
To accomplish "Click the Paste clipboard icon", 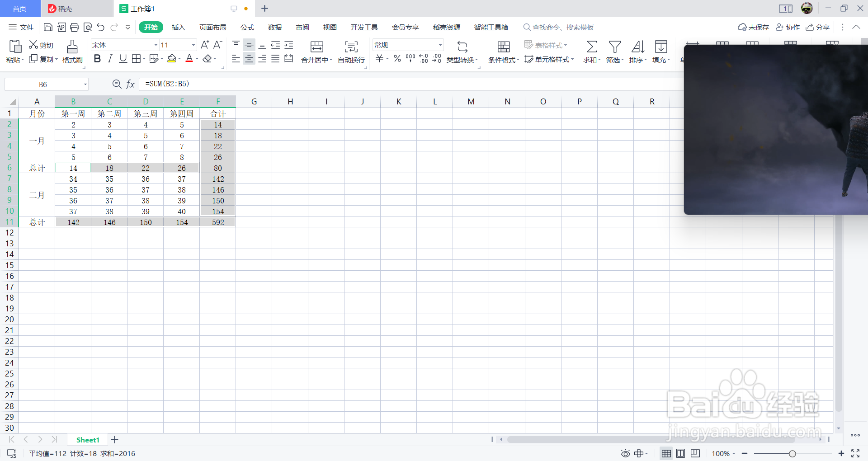I will (x=15, y=46).
